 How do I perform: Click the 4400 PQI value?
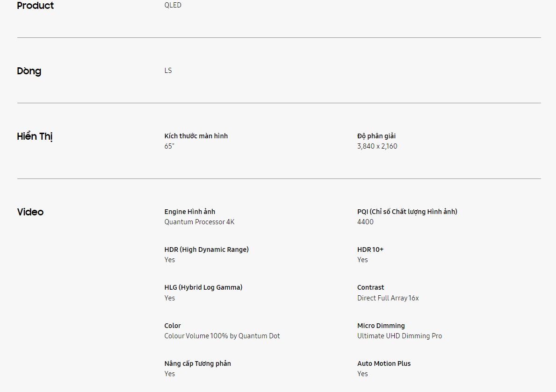click(x=365, y=222)
